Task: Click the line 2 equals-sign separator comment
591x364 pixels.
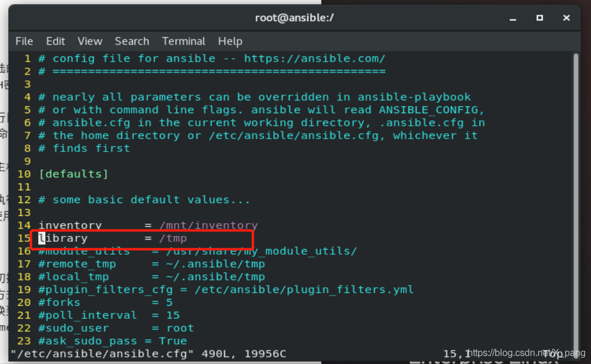Action: 212,72
